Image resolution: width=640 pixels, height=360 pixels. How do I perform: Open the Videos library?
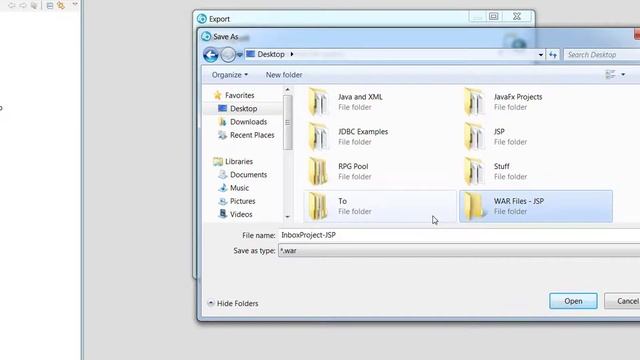pos(236,214)
